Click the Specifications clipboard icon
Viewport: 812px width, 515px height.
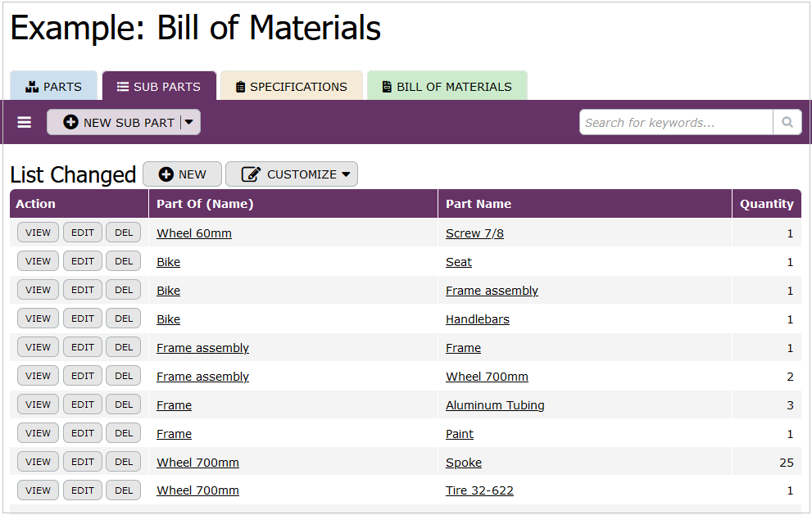240,87
